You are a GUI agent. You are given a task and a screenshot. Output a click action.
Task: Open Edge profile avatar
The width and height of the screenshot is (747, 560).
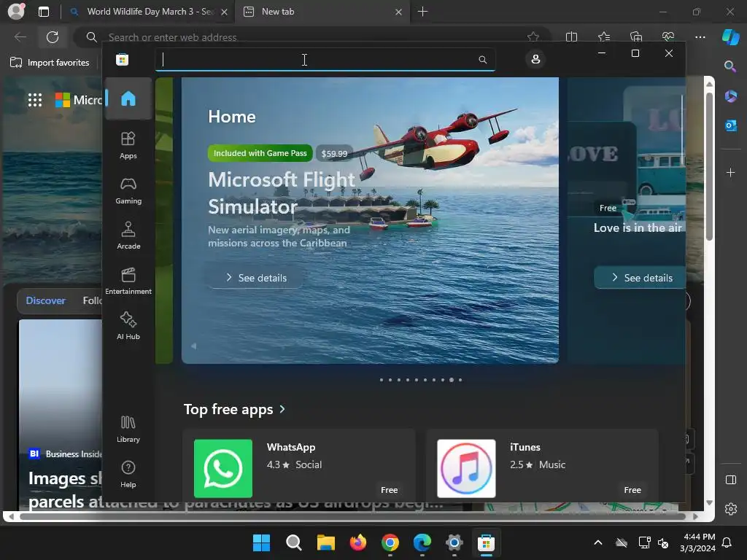pos(16,12)
